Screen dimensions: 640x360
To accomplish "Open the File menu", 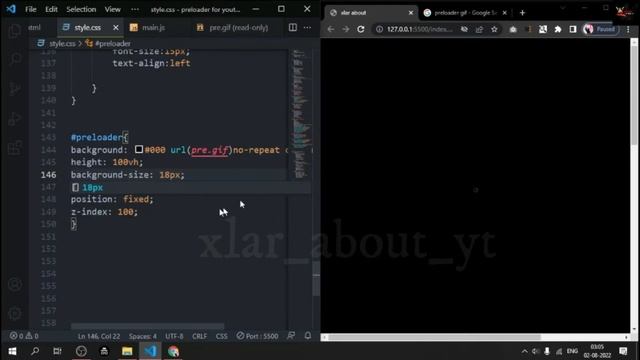I will tap(31, 9).
